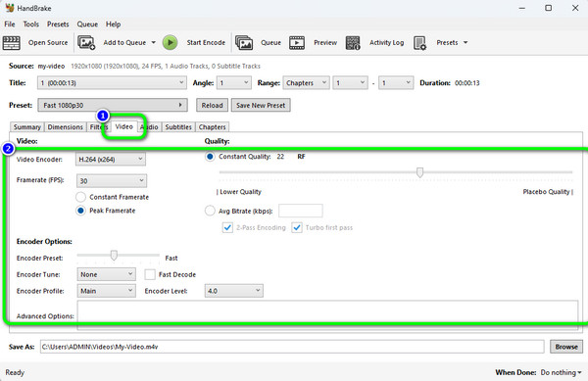The width and height of the screenshot is (588, 381).
Task: Open the Activity Log icon
Action: tap(353, 43)
